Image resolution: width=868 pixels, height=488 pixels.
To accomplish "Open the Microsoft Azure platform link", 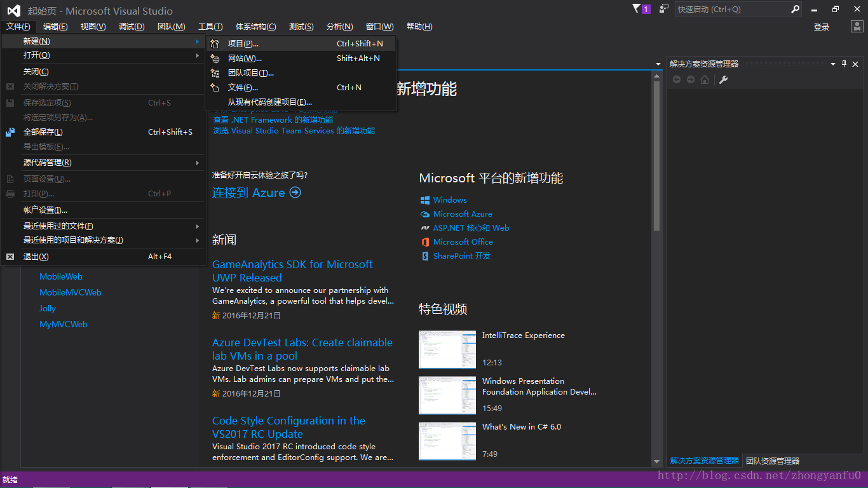I will coord(463,214).
